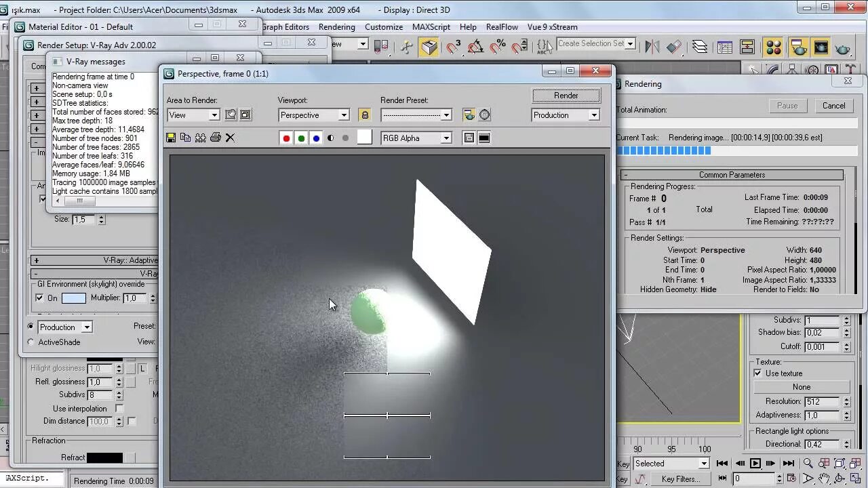Screen dimensions: 868x488
Task: Toggle the green channel display
Action: pyautogui.click(x=301, y=138)
